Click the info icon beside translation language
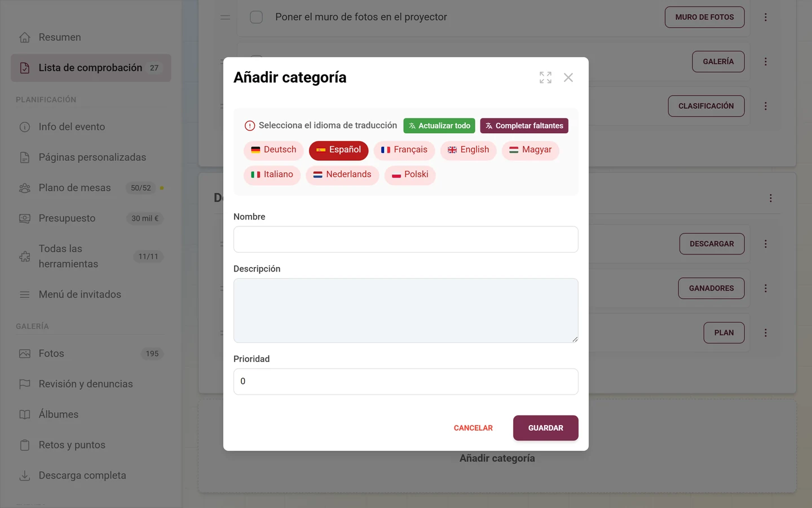The height and width of the screenshot is (508, 812). pyautogui.click(x=250, y=126)
